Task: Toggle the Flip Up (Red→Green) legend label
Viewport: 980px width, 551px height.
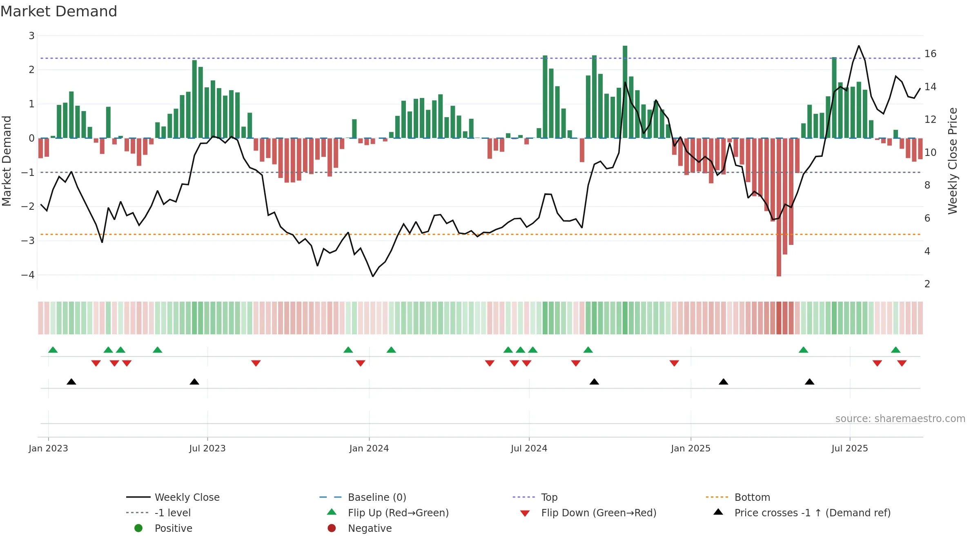Action: (398, 513)
